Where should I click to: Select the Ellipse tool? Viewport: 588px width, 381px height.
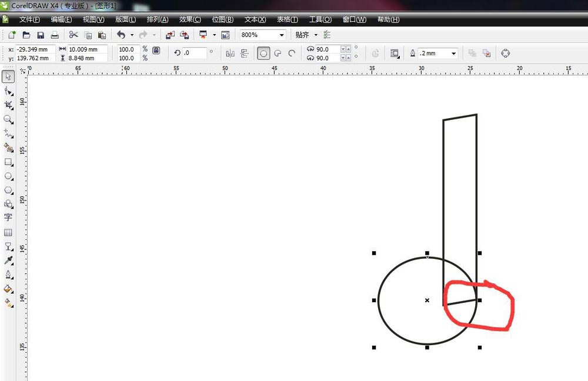tap(8, 176)
